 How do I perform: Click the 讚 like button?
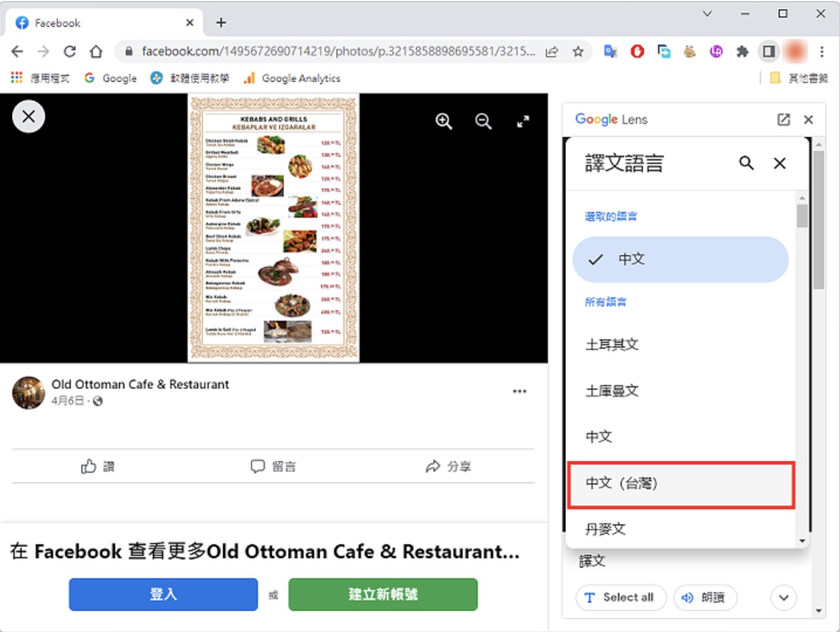pyautogui.click(x=98, y=466)
